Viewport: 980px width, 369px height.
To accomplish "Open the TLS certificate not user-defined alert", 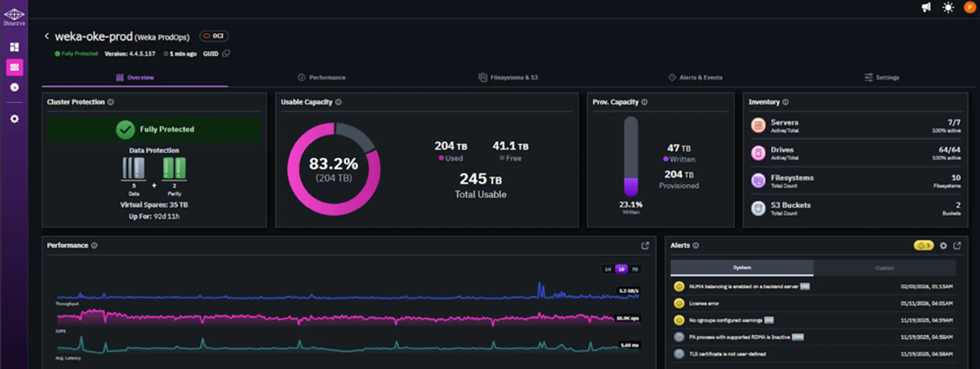I will tap(813, 354).
